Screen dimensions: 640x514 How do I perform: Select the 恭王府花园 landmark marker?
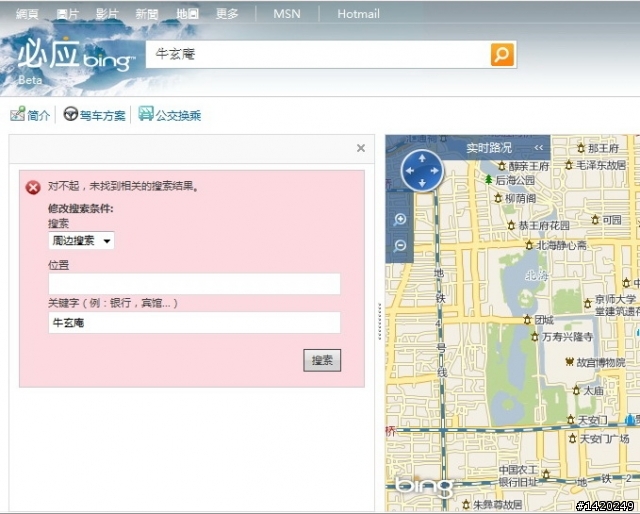[511, 225]
